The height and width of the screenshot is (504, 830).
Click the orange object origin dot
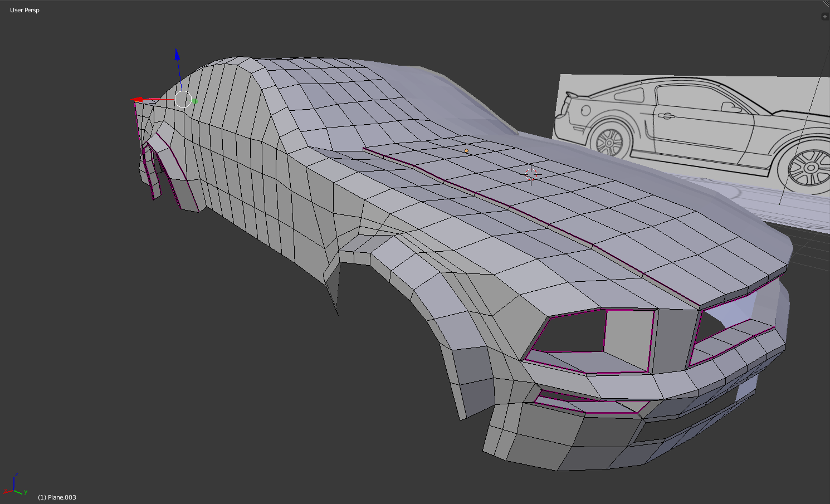pos(466,150)
